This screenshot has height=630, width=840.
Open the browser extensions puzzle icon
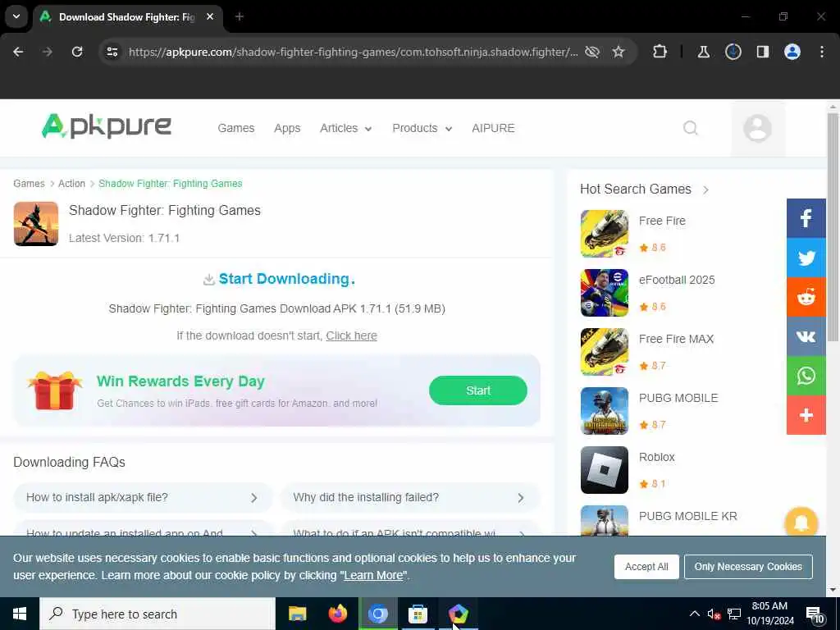(x=660, y=52)
